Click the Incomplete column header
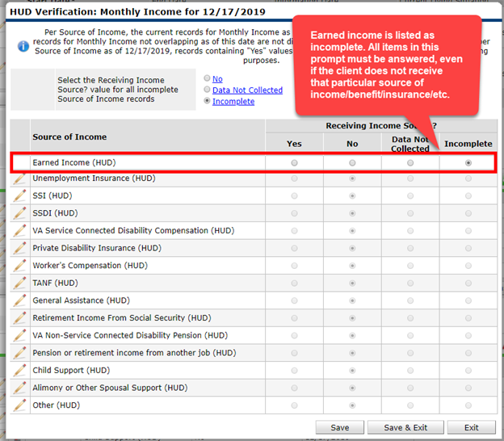504x441 pixels. (x=468, y=144)
